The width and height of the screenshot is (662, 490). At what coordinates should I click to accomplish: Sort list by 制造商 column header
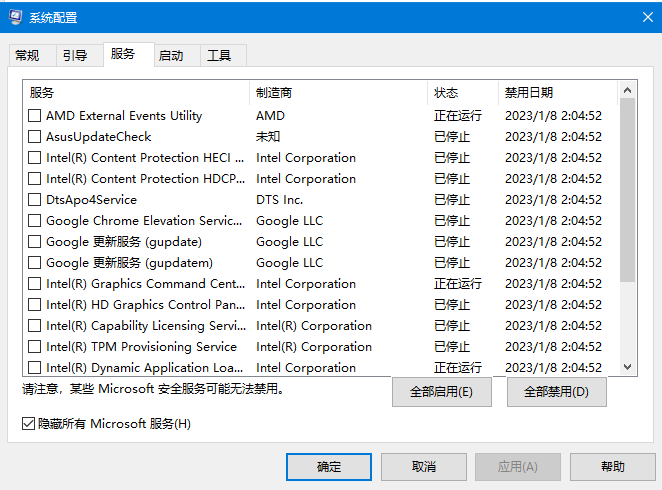338,93
